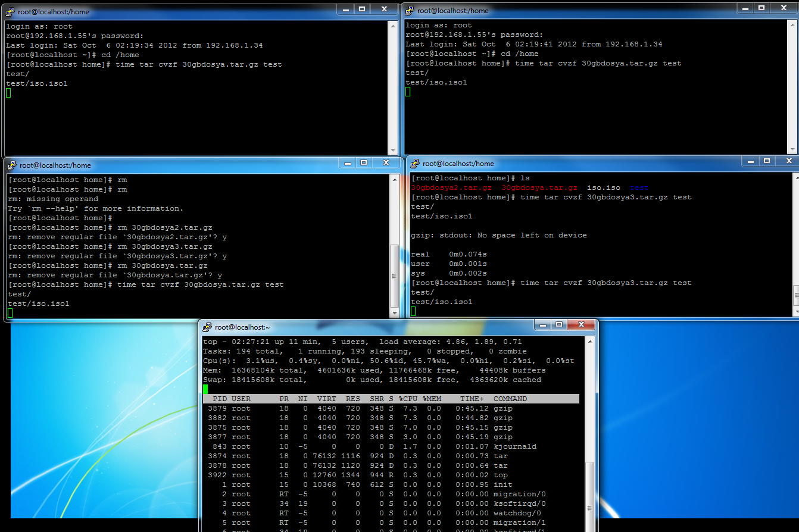799x532 pixels.
Task: Maximize the terminal running rm commands
Action: 364,162
